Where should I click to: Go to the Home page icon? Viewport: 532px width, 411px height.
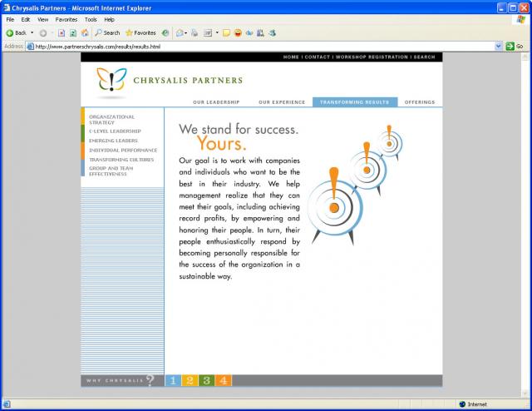[85, 32]
